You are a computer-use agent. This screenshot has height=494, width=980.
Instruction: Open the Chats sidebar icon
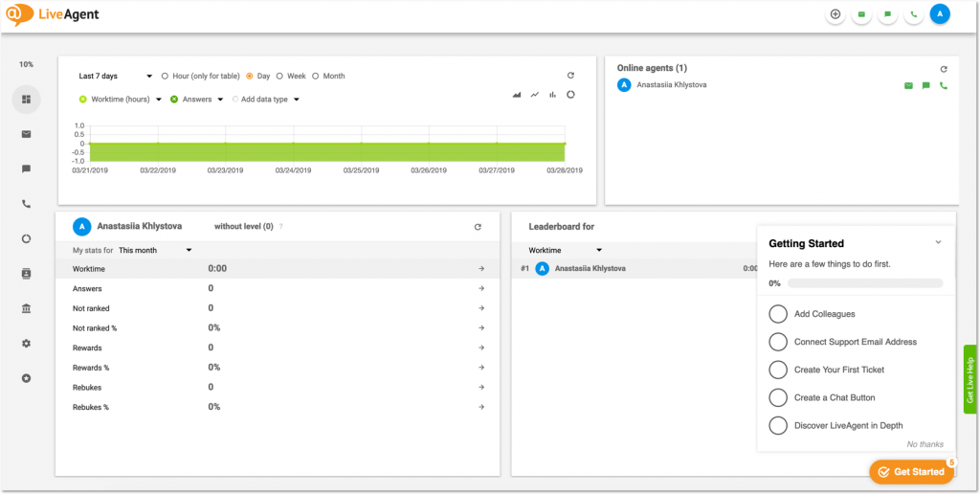tap(26, 168)
